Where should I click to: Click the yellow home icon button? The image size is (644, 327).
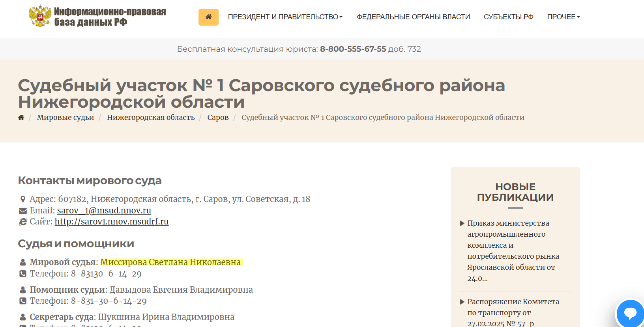(208, 17)
